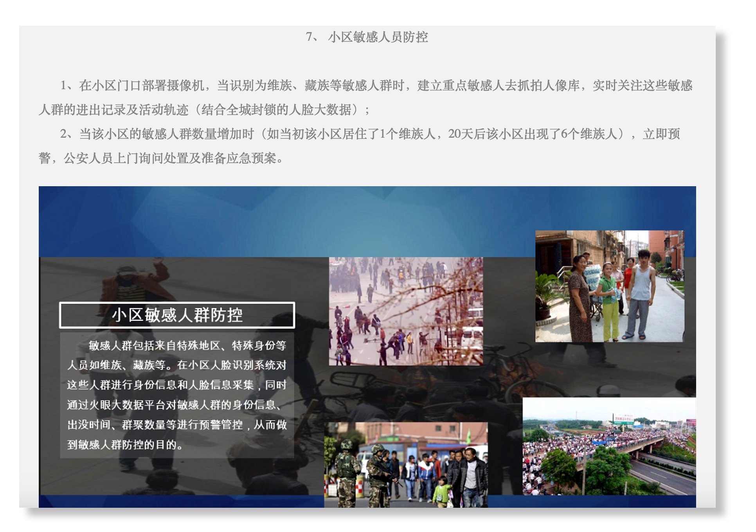756x532 pixels.
Task: Click the heading 小区敏感人员防控
Action: point(378,37)
